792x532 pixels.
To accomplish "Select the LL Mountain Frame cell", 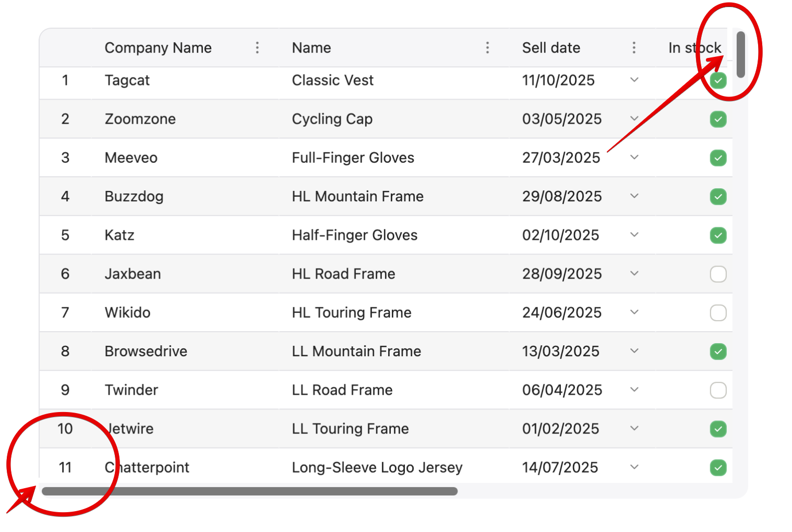I will [394, 351].
